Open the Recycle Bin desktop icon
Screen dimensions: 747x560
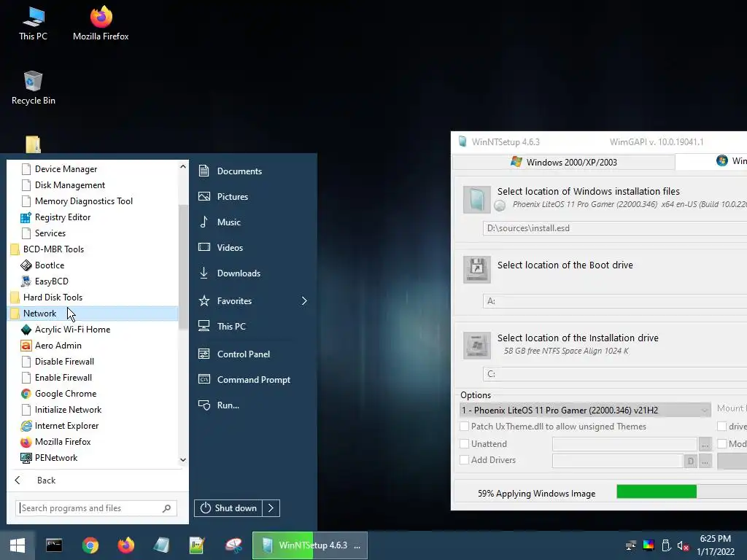(33, 87)
